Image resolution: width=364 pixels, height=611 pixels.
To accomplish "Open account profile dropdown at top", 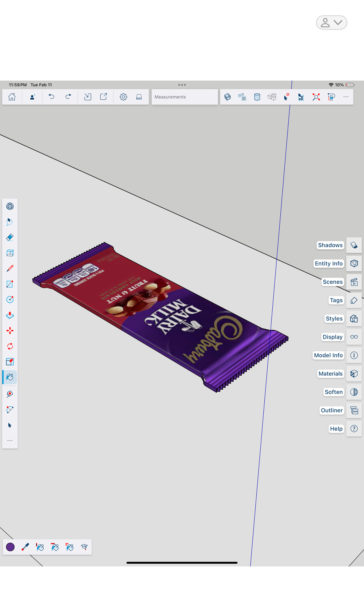I will (x=331, y=23).
